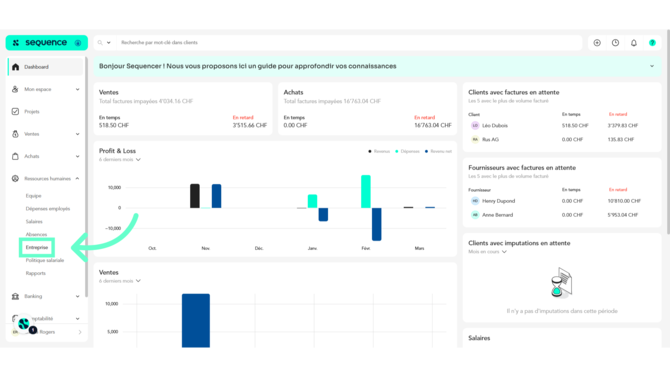
Task: Click the Projets checkbox icon
Action: 15,111
